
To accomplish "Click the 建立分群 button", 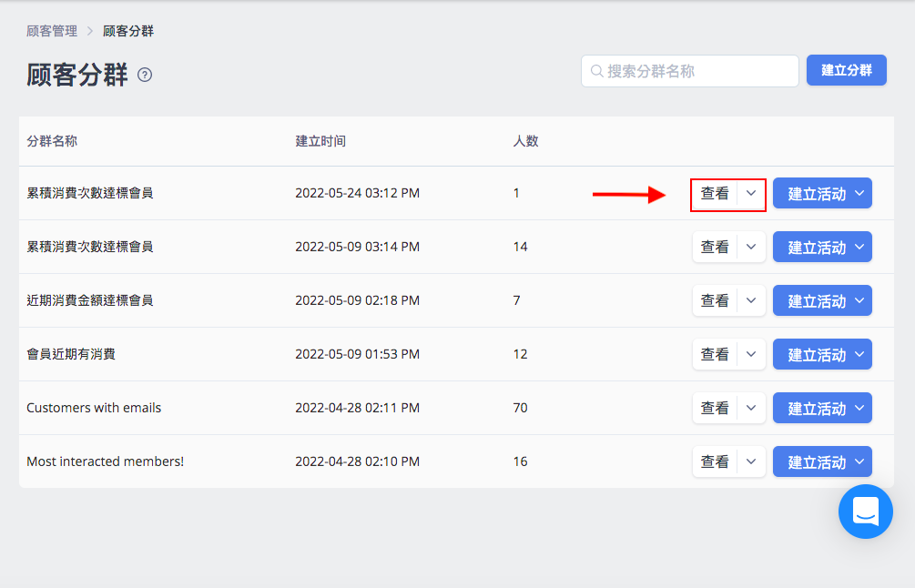I will [846, 71].
